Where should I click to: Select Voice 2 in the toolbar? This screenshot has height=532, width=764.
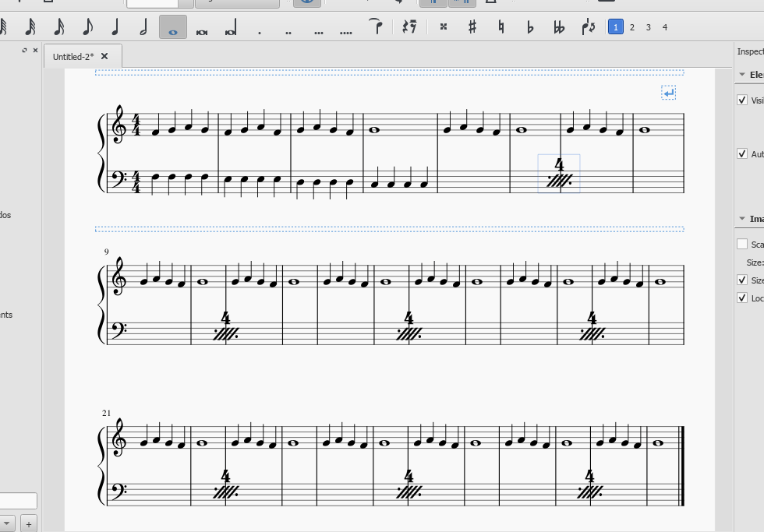coord(631,26)
